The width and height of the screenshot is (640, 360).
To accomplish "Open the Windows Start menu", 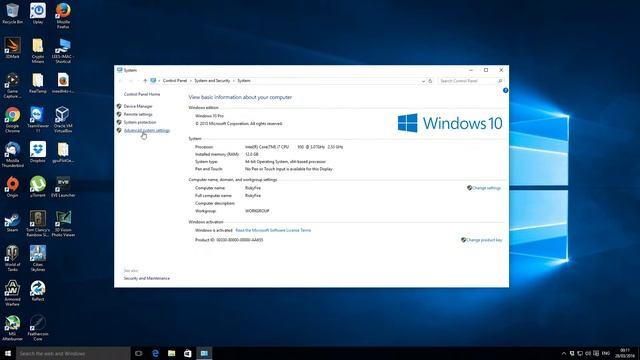I will 8,353.
